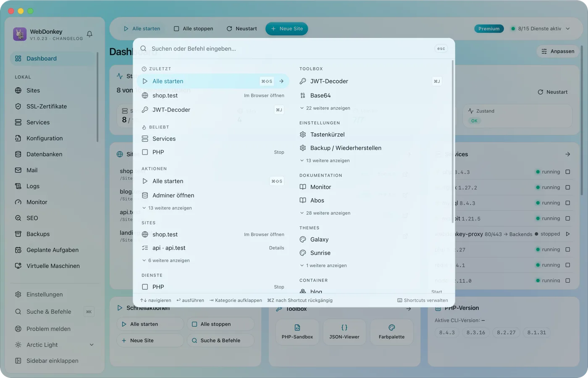Click the Neue Site button in toolbar
The image size is (588, 378).
[287, 29]
